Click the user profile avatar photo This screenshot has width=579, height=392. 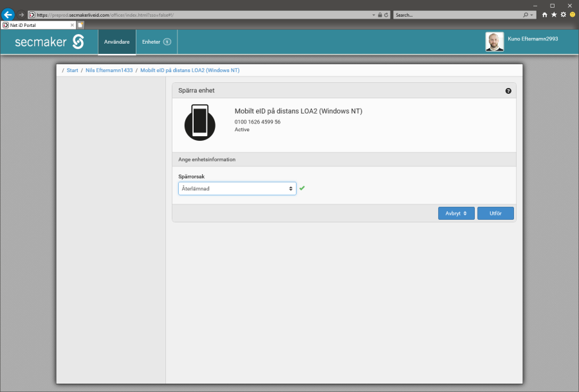494,42
